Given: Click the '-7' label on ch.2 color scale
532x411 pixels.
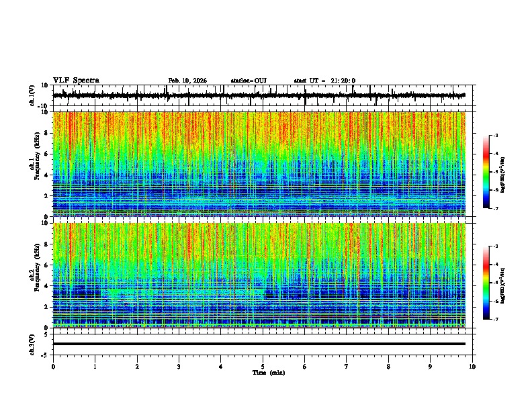Looking at the screenshot, I should [495, 319].
